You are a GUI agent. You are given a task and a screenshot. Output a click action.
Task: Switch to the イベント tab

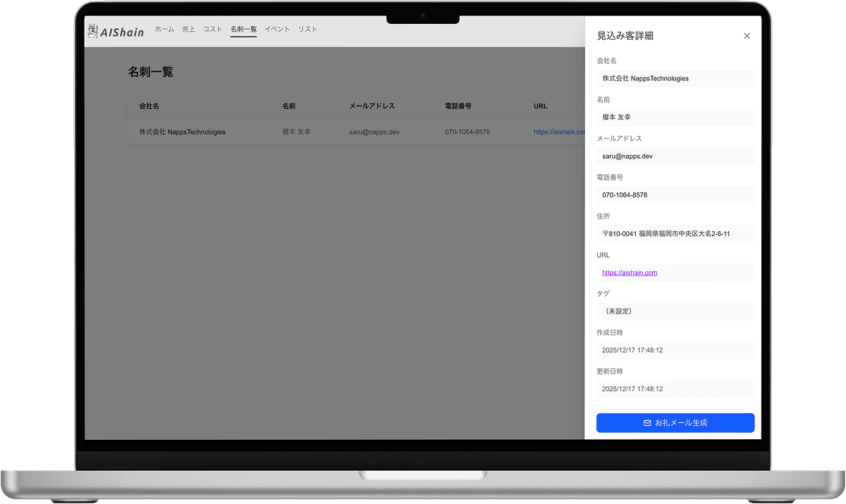point(277,29)
